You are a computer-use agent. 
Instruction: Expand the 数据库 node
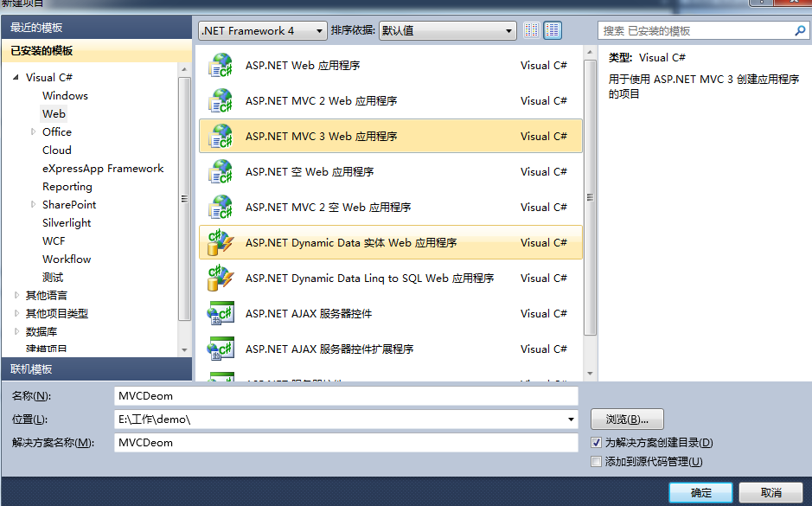click(16, 331)
